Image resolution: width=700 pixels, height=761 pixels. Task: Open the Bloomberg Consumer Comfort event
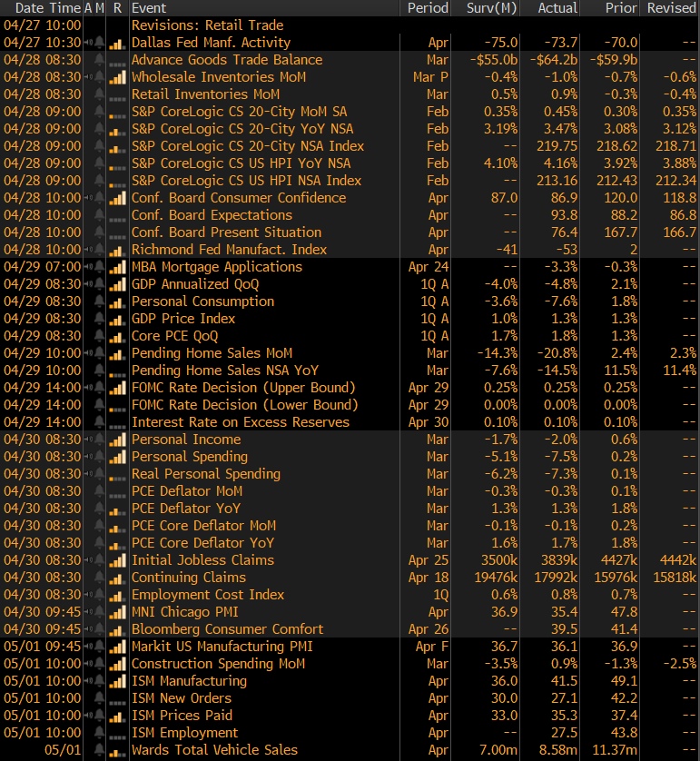tap(227, 629)
